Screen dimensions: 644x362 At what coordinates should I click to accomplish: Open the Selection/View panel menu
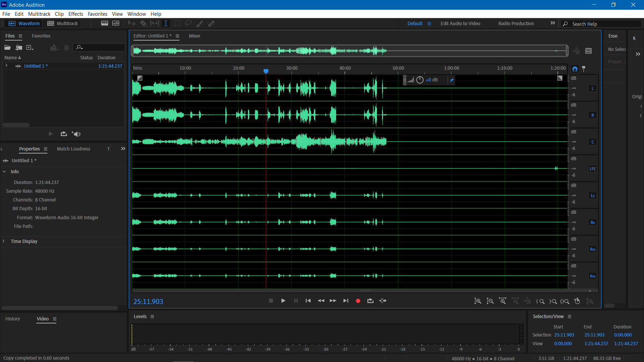tap(569, 316)
